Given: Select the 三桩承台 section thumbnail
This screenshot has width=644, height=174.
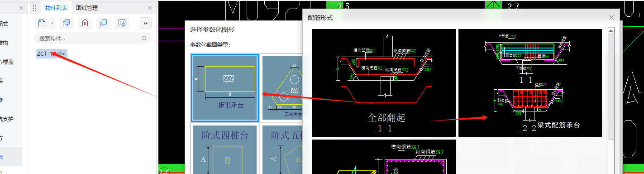Looking at the screenshot, I should pos(283,88).
